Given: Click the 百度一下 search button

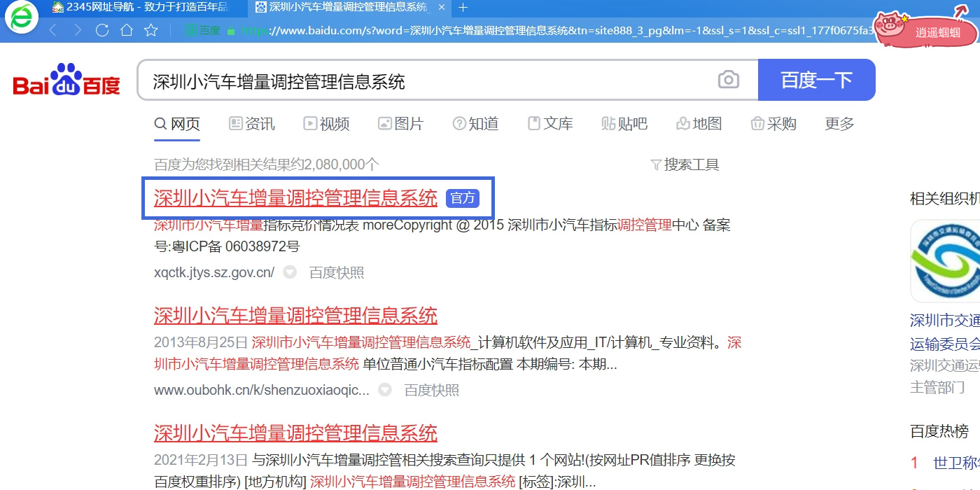Looking at the screenshot, I should point(817,80).
